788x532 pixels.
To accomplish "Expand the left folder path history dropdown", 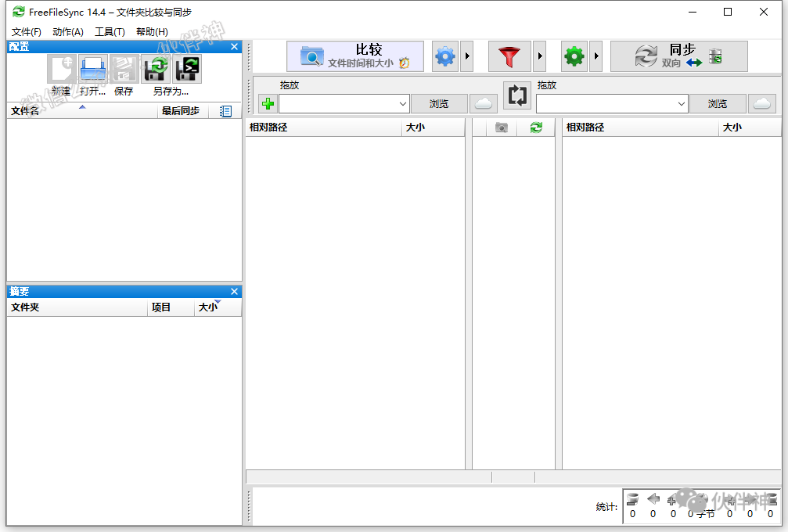I will tap(402, 104).
